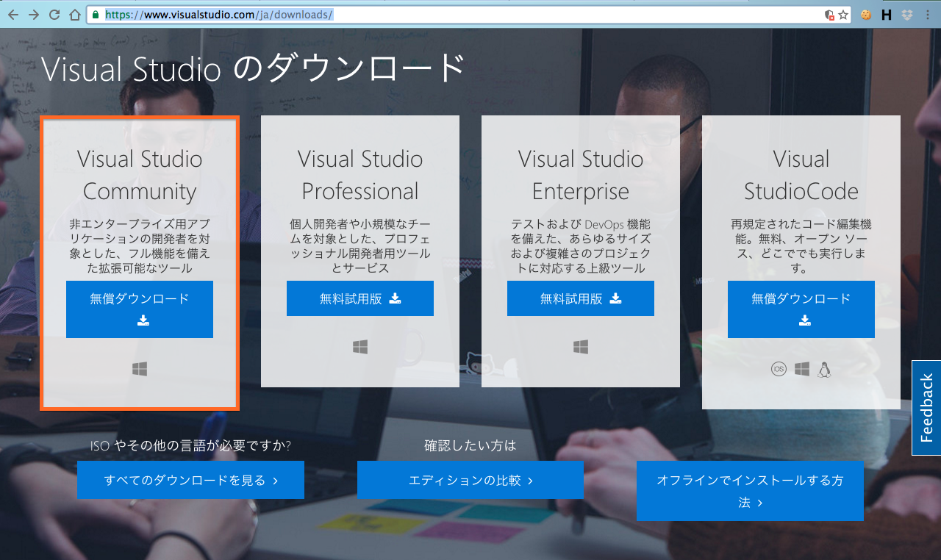Click the Dropbox extension icon
This screenshot has width=941, height=560.
pos(906,14)
